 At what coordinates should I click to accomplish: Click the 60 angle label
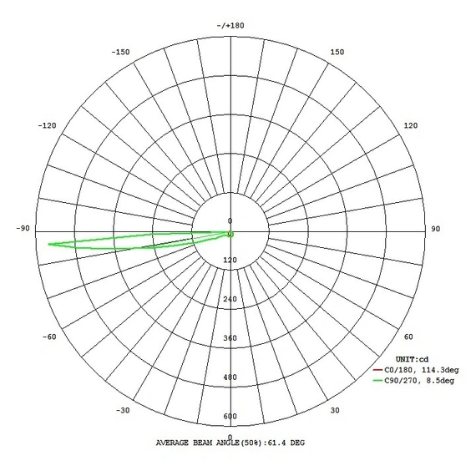coord(408,337)
